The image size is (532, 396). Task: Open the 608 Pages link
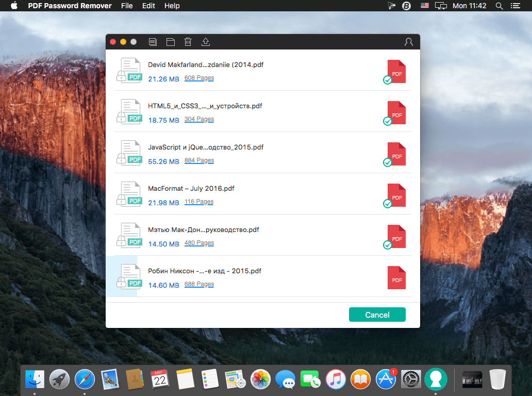(x=199, y=78)
